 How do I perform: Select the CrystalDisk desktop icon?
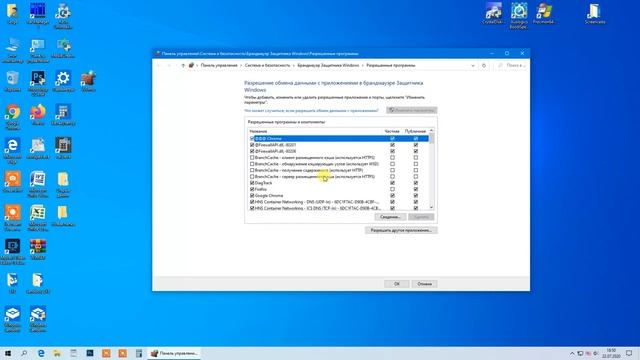click(x=493, y=13)
